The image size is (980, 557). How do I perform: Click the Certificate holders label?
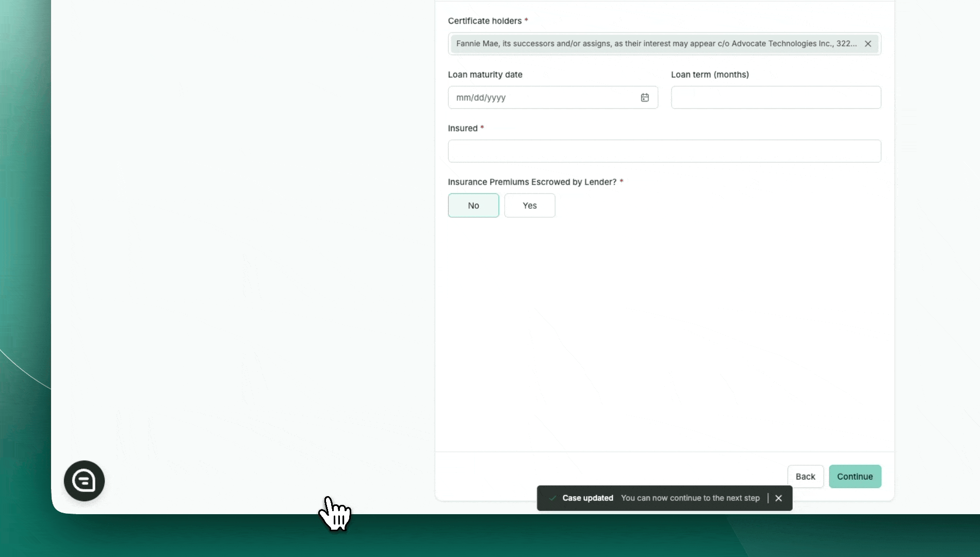484,21
